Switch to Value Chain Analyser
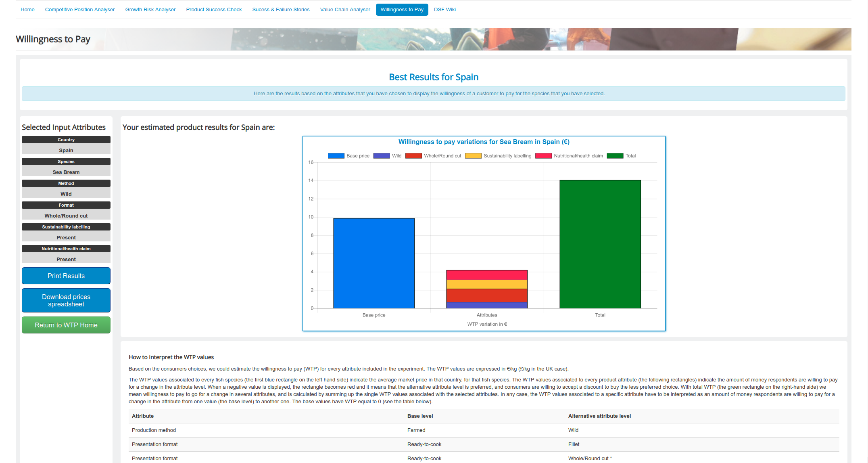Screen dimensions: 868x463 click(345, 10)
